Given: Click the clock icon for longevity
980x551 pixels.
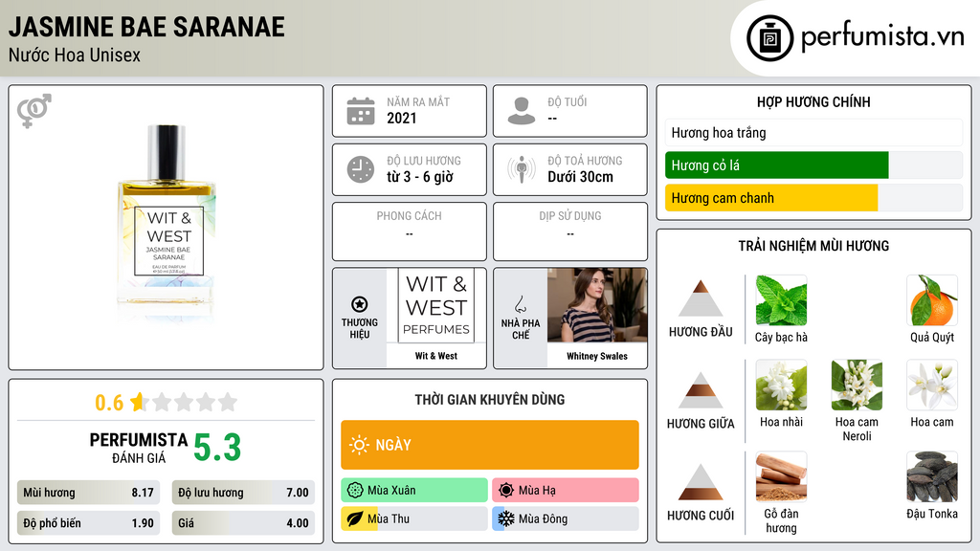Looking at the screenshot, I should 361,169.
